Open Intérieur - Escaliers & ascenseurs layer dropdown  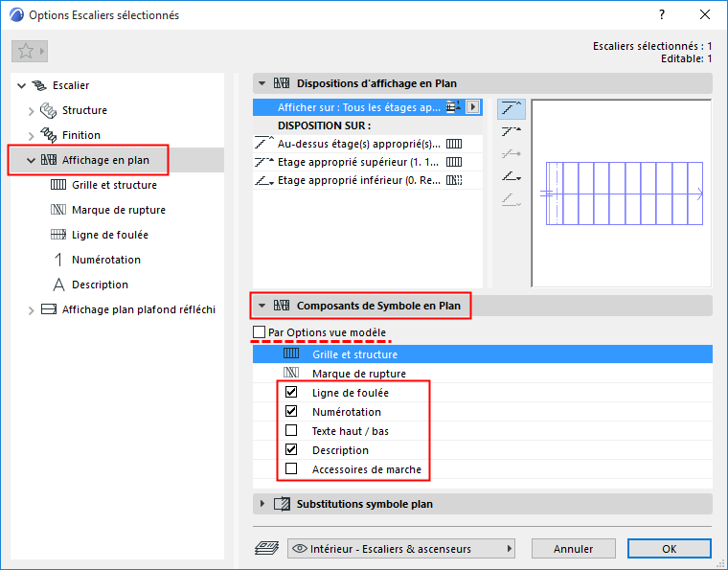click(401, 549)
